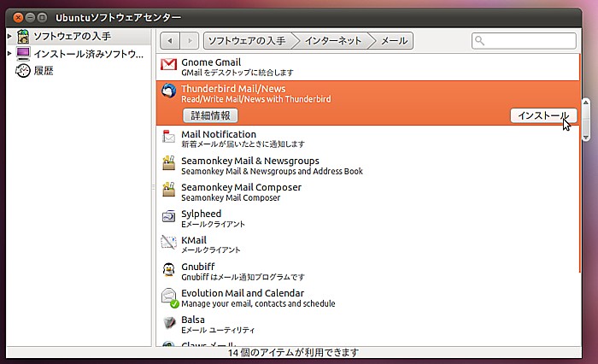Click the Gnubiff penguin icon
This screenshot has width=598, height=364.
[168, 269]
